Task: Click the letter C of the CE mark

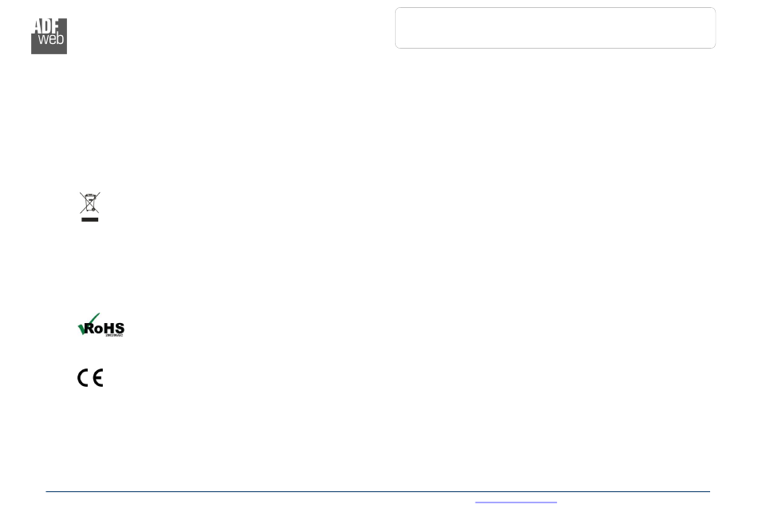Action: 83,377
